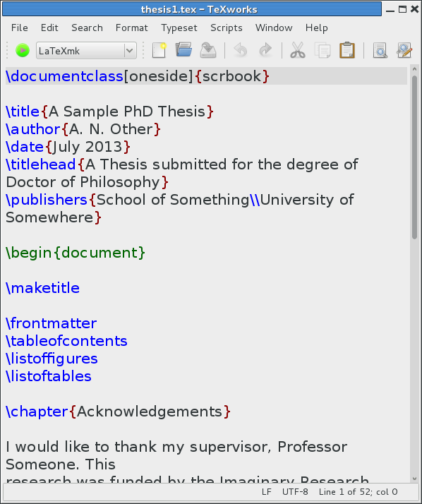Paste from clipboard icon

[x=347, y=50]
